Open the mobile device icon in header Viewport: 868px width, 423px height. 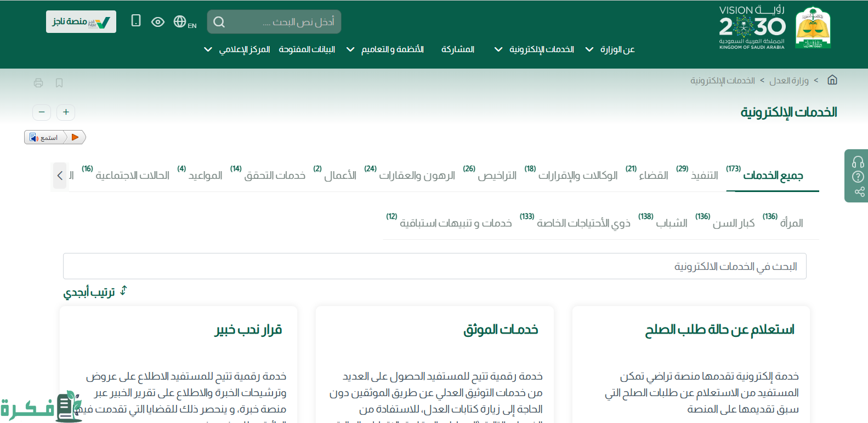[x=136, y=21]
